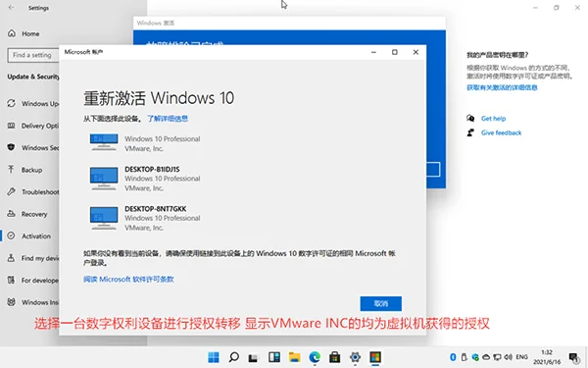Click the Backup upload arrow icon
Screen dimensions: 588x368
point(11,170)
